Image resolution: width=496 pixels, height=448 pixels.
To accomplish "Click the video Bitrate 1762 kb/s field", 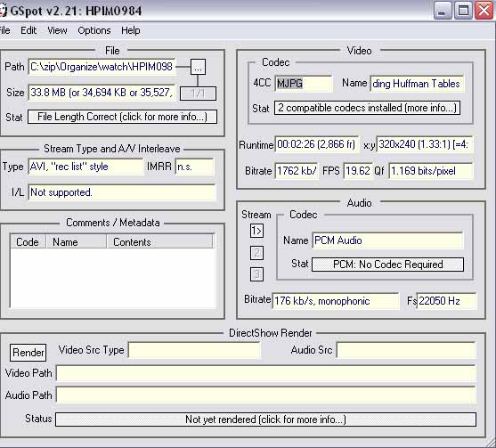I will coord(296,171).
